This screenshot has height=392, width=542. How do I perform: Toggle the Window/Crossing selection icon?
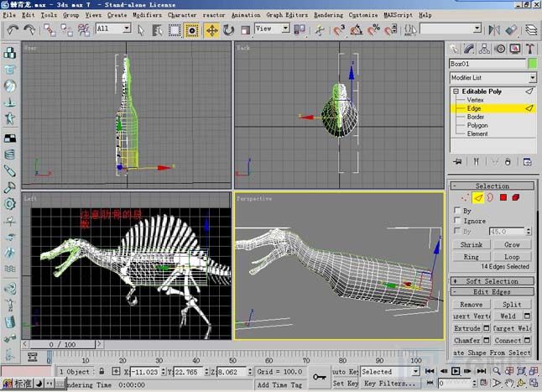[192, 30]
